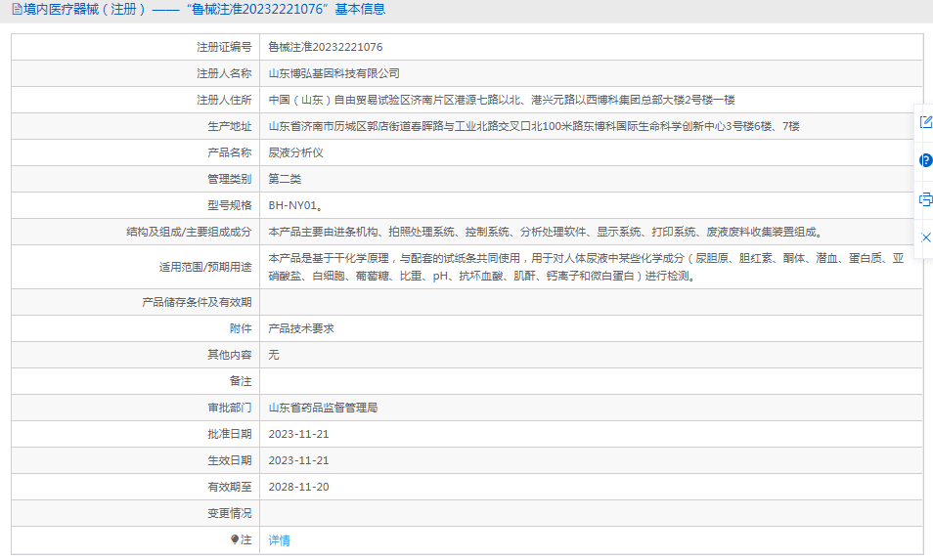Screen dimensions: 933x560
Task: Click the 管理类别 label cell
Action: click(136, 178)
